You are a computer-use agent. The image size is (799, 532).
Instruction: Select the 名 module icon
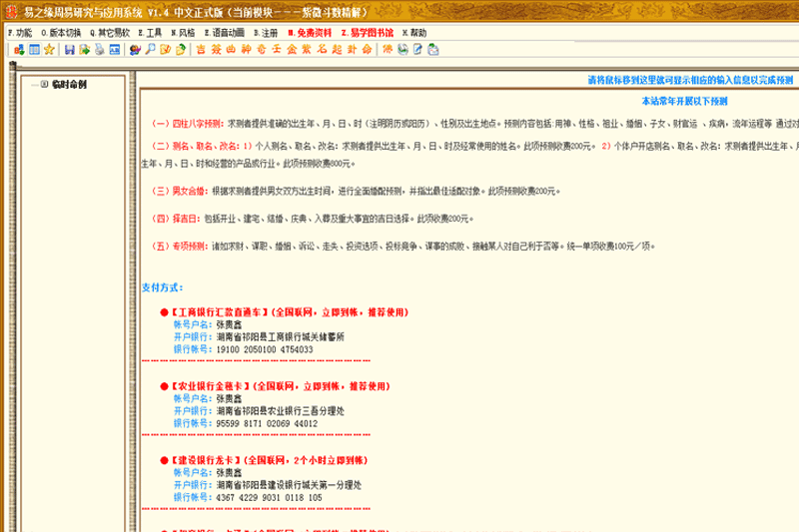(322, 49)
